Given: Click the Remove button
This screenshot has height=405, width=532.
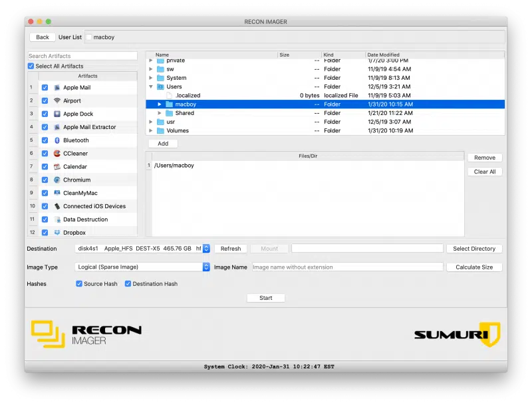Looking at the screenshot, I should pos(485,158).
